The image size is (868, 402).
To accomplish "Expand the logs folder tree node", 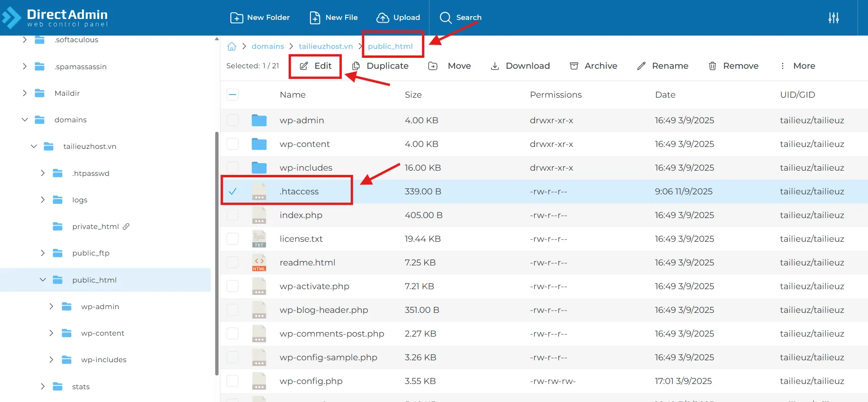I will click(43, 200).
